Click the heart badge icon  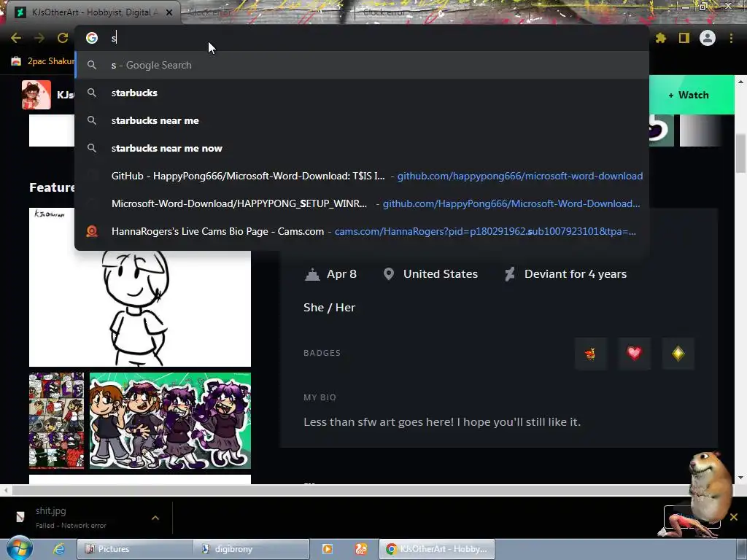(x=634, y=354)
